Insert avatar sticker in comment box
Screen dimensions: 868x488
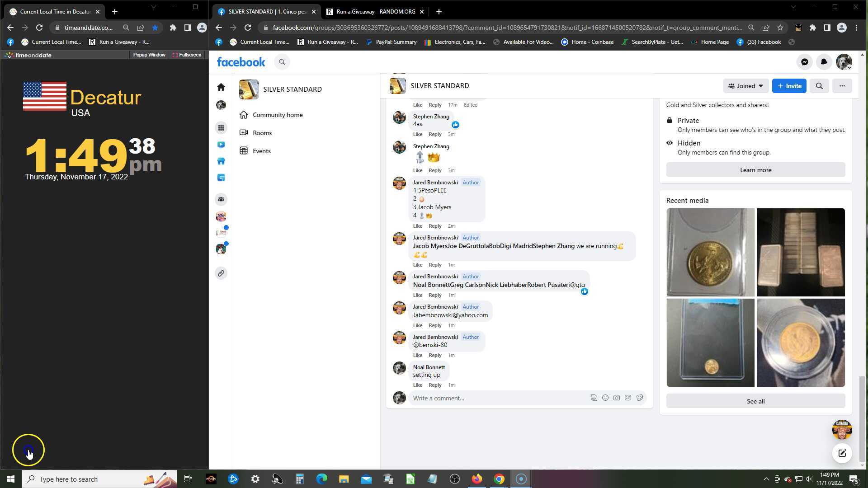coord(594,398)
